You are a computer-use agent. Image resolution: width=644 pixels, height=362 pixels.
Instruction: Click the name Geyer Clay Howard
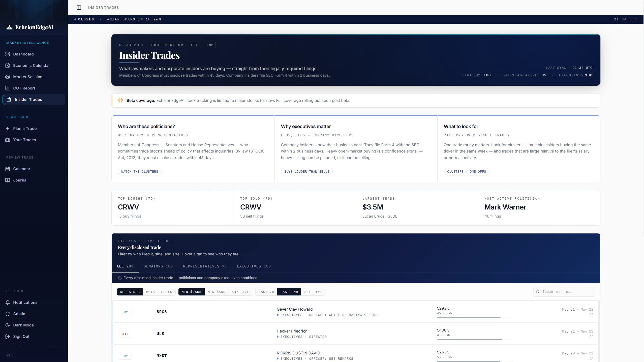[x=295, y=309]
